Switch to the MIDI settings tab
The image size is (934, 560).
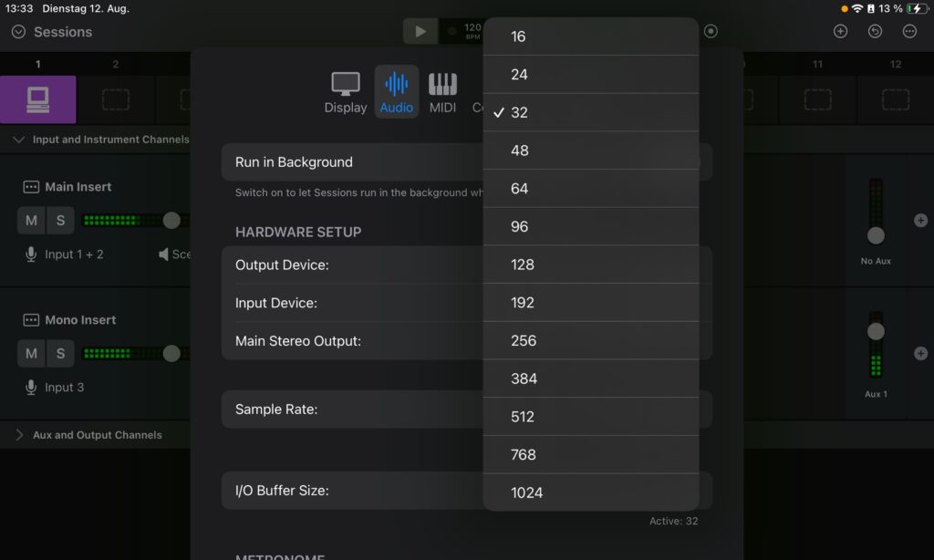[x=442, y=92]
